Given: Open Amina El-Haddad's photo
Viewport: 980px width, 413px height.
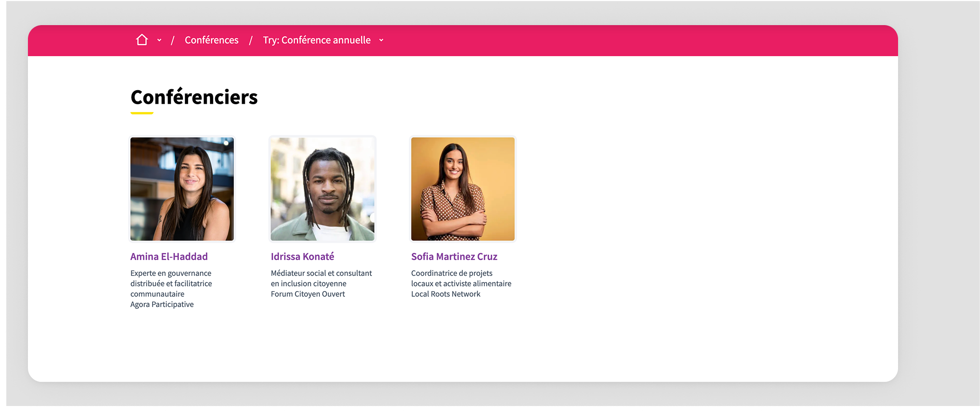Looking at the screenshot, I should pyautogui.click(x=182, y=189).
